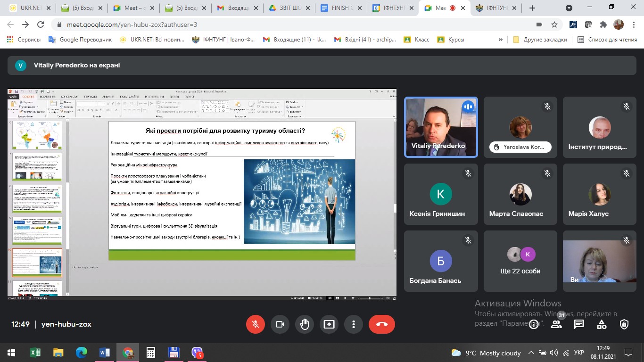Open more options three-dot menu

[353, 324]
